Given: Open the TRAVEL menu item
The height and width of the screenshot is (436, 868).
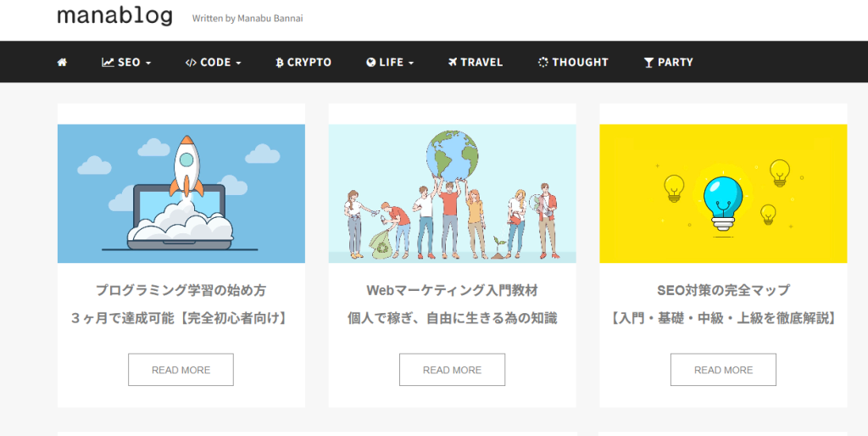Looking at the screenshot, I should (x=481, y=62).
